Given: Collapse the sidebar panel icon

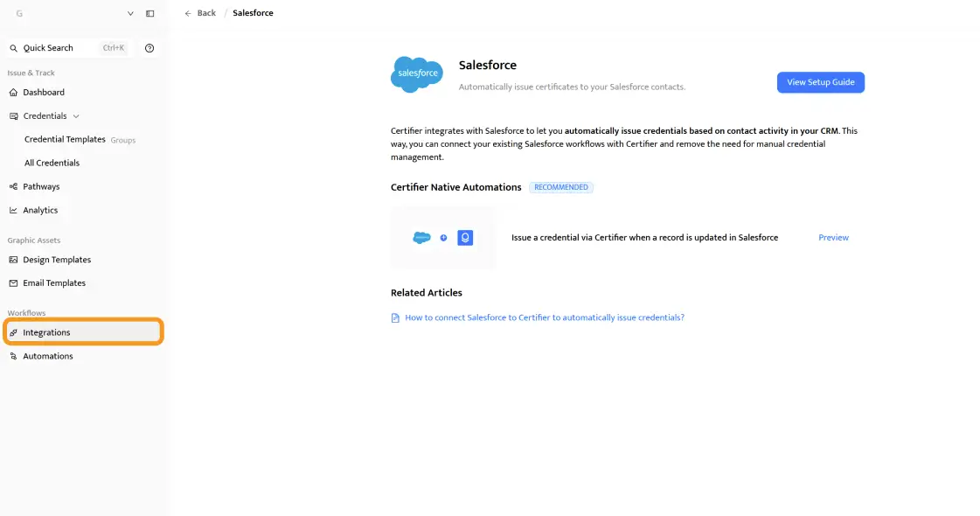Looking at the screenshot, I should 150,13.
